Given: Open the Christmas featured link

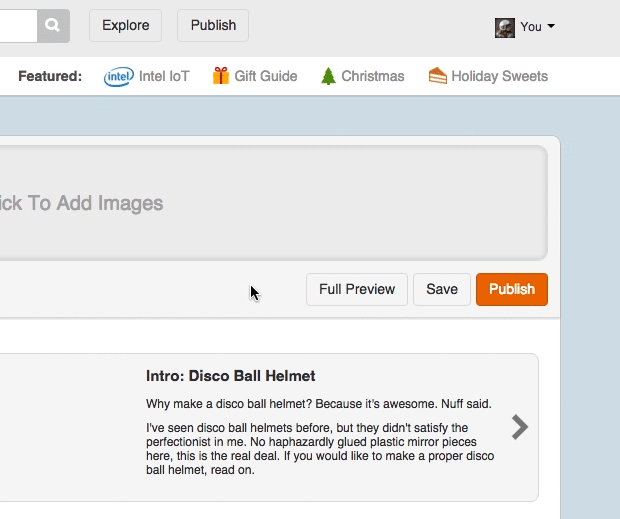Looking at the screenshot, I should tap(373, 76).
